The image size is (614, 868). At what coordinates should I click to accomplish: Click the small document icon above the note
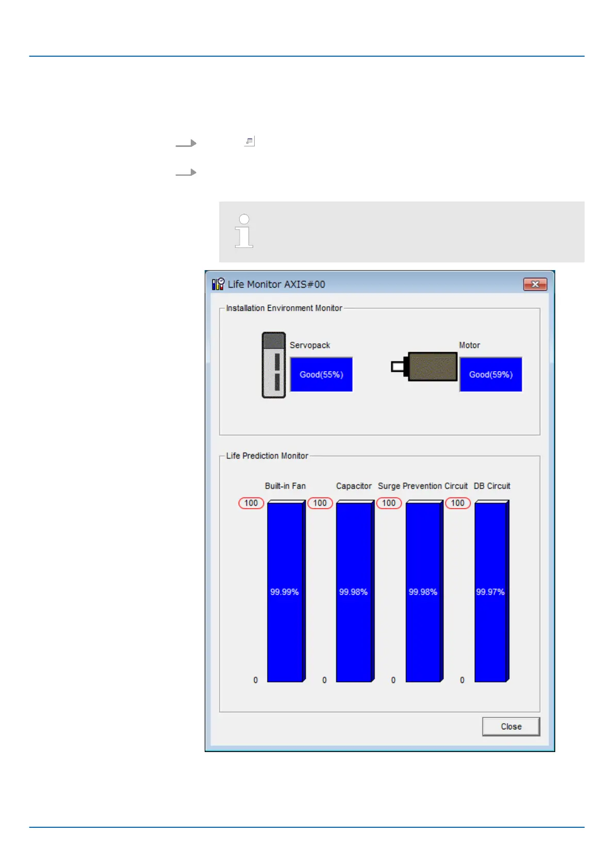click(x=250, y=141)
